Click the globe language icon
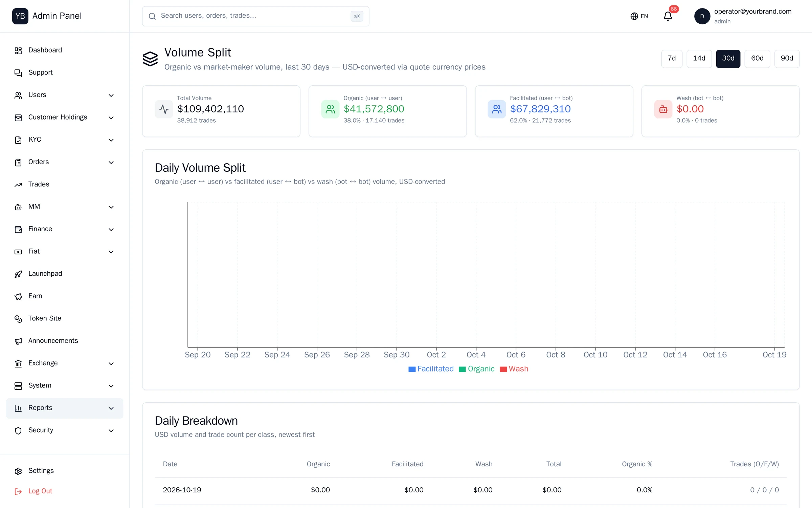The image size is (812, 508). pyautogui.click(x=634, y=16)
